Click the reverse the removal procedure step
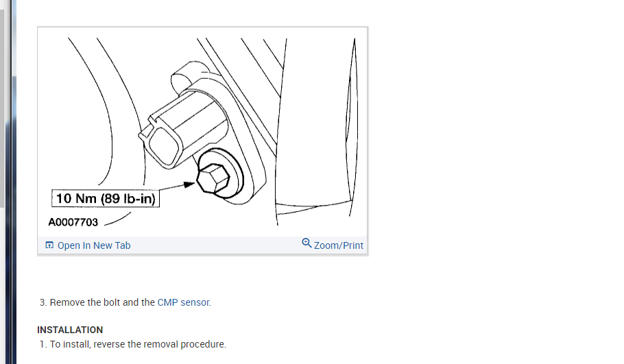The image size is (624, 364). pos(133,344)
